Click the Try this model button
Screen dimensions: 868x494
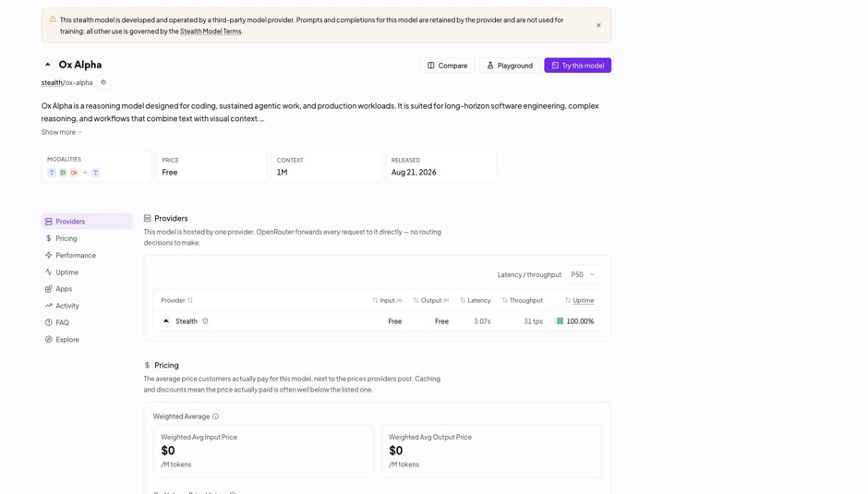click(x=577, y=66)
